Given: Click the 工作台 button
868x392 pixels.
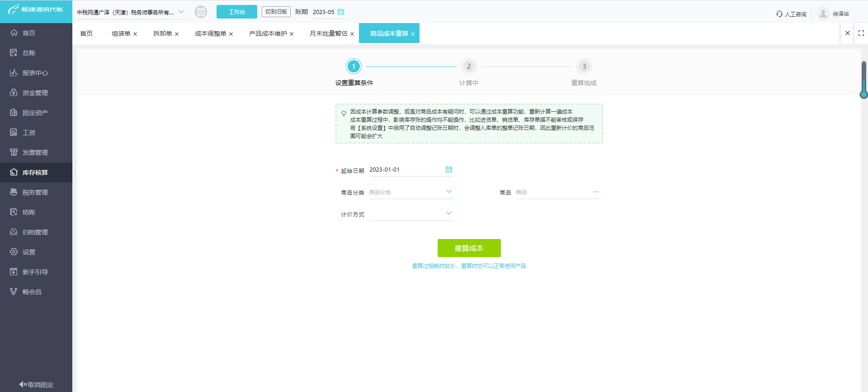Looking at the screenshot, I should [x=237, y=12].
